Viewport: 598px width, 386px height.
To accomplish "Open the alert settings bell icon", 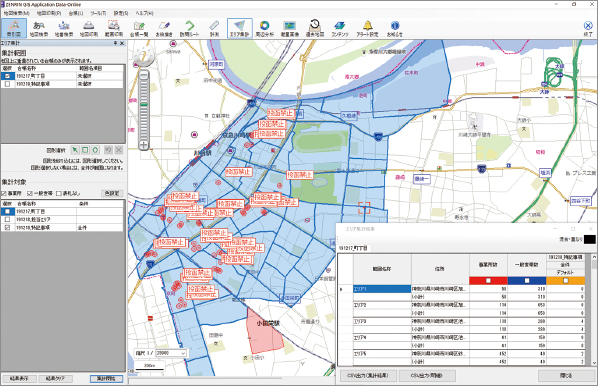I will click(367, 29).
